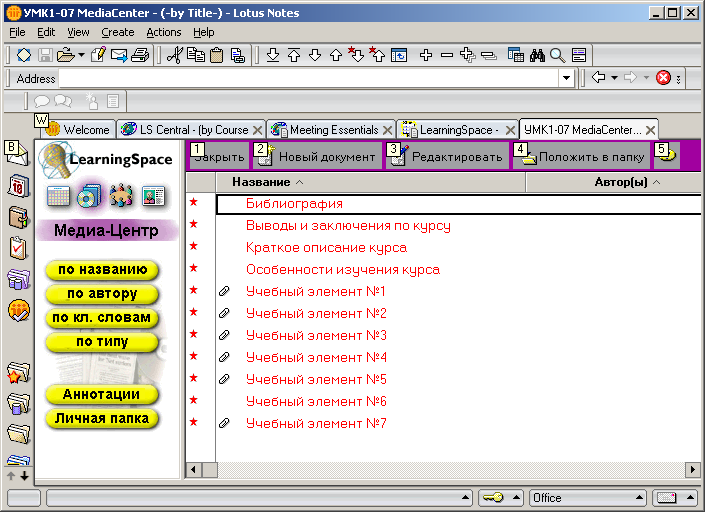
Task: Click the Send mail envelope icon
Action: (119, 55)
